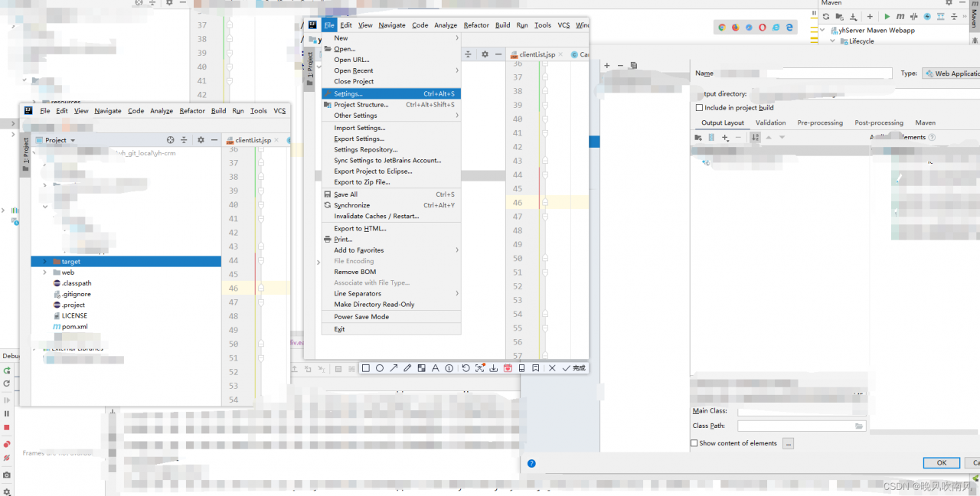This screenshot has width=980, height=496.
Task: Switch to the Validation tab
Action: [770, 122]
